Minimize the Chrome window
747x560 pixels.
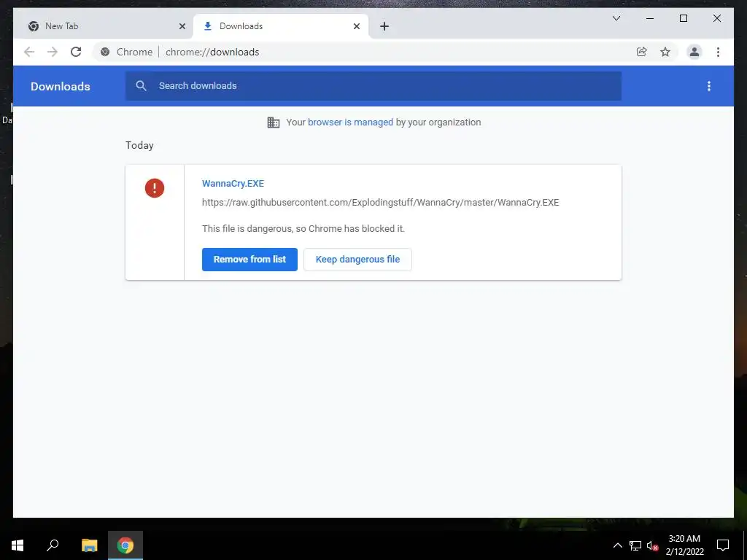click(650, 18)
